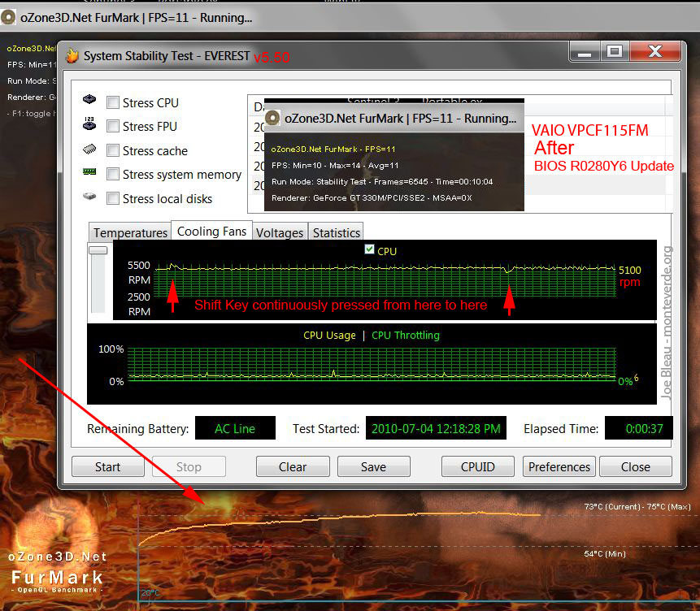Clear the test graphs with Clear
The height and width of the screenshot is (611, 700).
point(293,466)
